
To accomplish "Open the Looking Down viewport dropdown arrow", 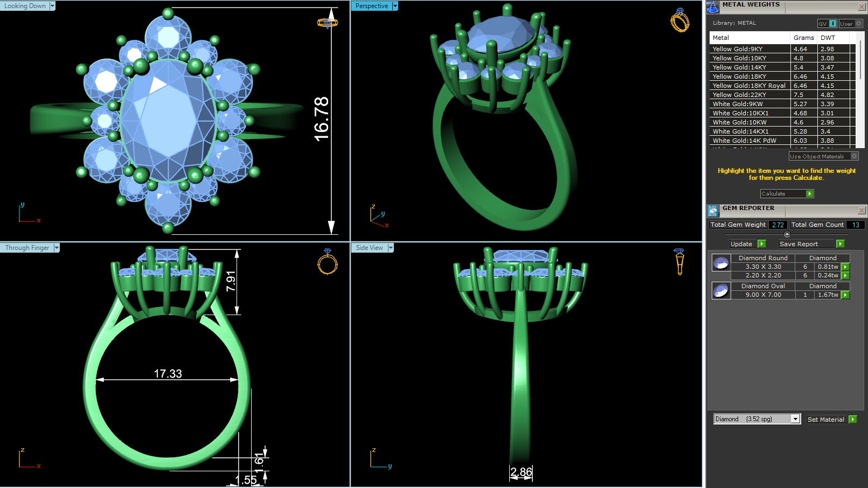I will 52,6.
